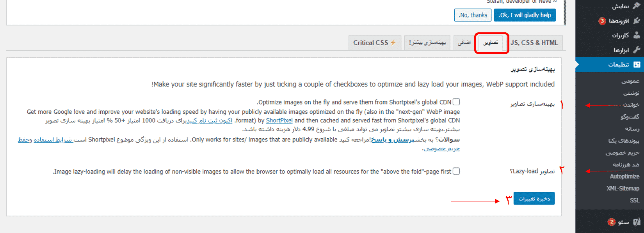Click Ok, I will gladly help
The width and height of the screenshot is (644, 233).
point(525,15)
